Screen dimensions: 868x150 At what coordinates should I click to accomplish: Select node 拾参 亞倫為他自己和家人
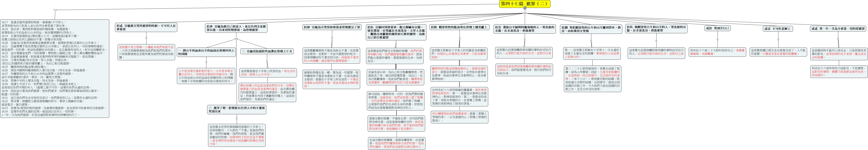(236, 28)
